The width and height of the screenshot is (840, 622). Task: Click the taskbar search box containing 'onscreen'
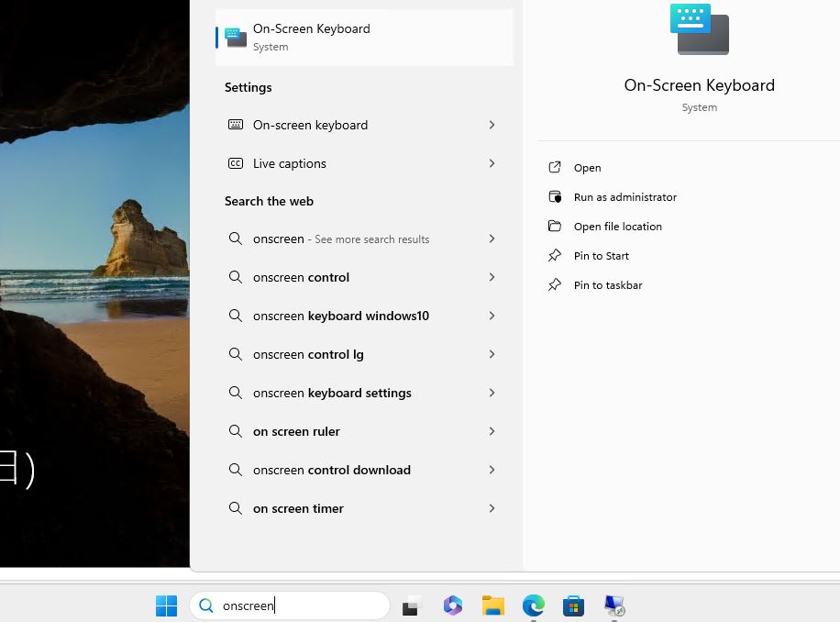click(289, 605)
